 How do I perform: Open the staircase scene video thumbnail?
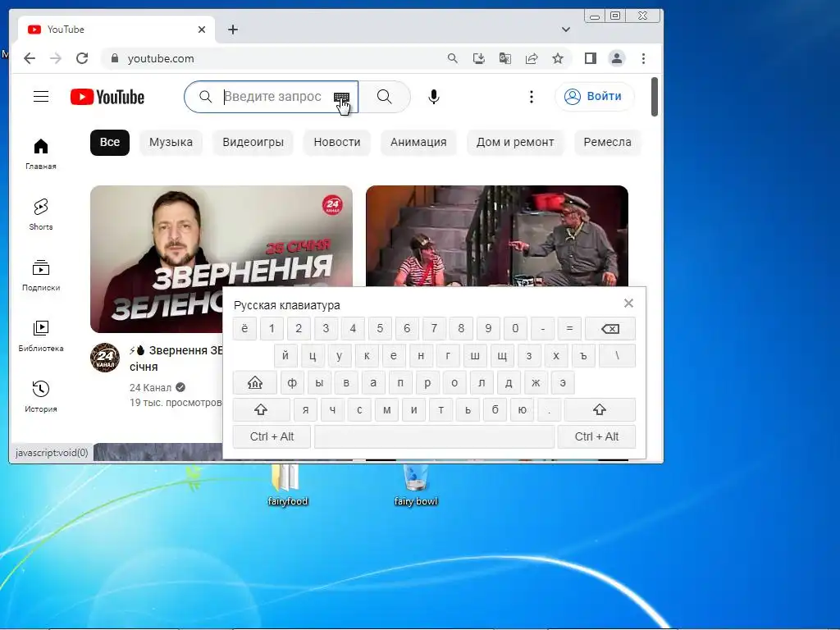[x=496, y=236]
